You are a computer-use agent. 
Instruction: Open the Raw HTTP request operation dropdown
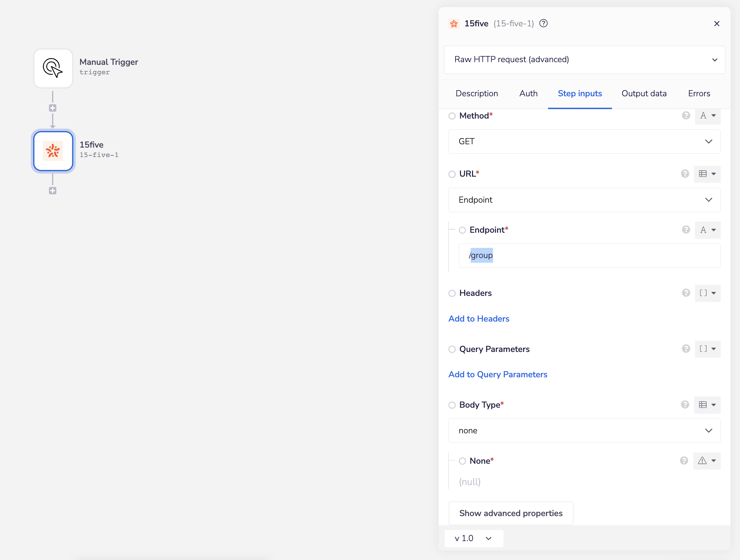(x=584, y=59)
